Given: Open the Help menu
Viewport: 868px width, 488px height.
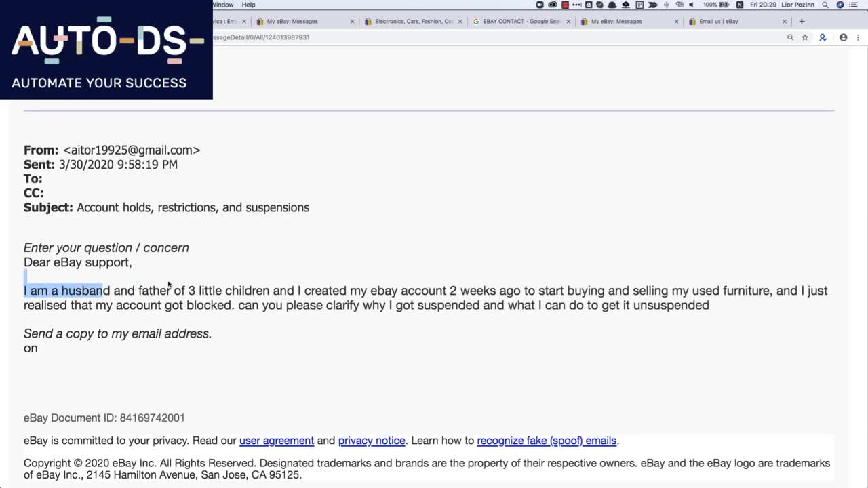Looking at the screenshot, I should 248,5.
